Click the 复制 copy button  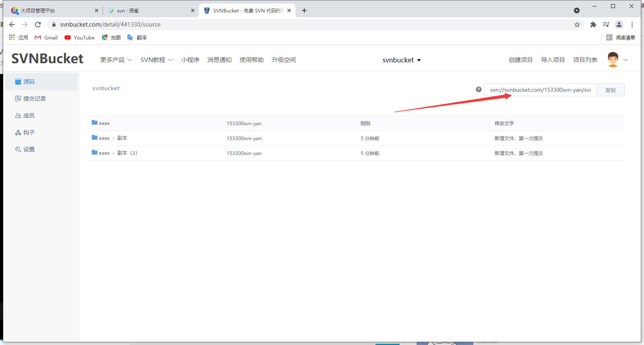coord(611,90)
